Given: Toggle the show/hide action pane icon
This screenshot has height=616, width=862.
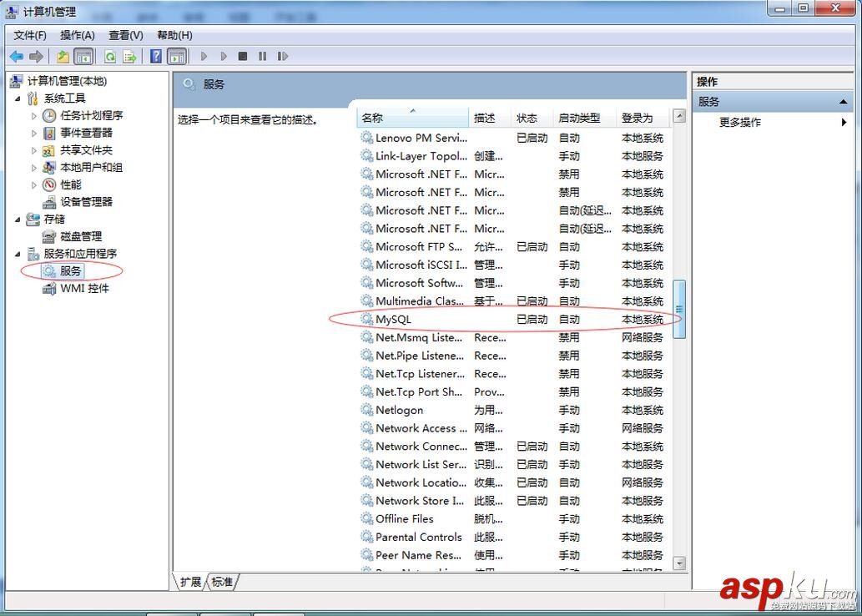Looking at the screenshot, I should 176,56.
